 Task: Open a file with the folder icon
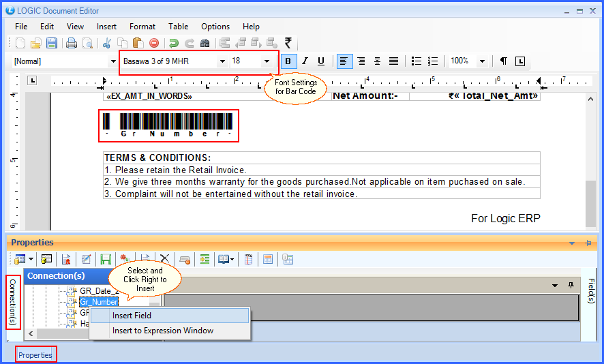tap(36, 43)
